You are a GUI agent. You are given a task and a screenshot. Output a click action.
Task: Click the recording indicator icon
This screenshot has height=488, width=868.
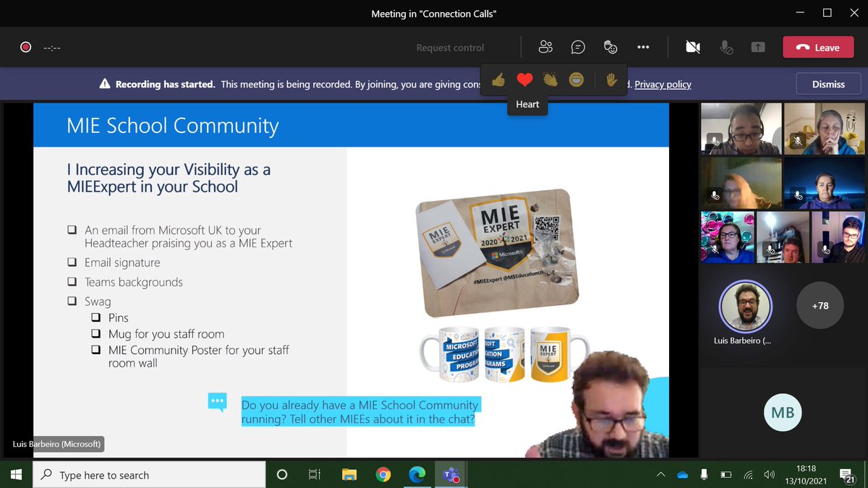26,48
